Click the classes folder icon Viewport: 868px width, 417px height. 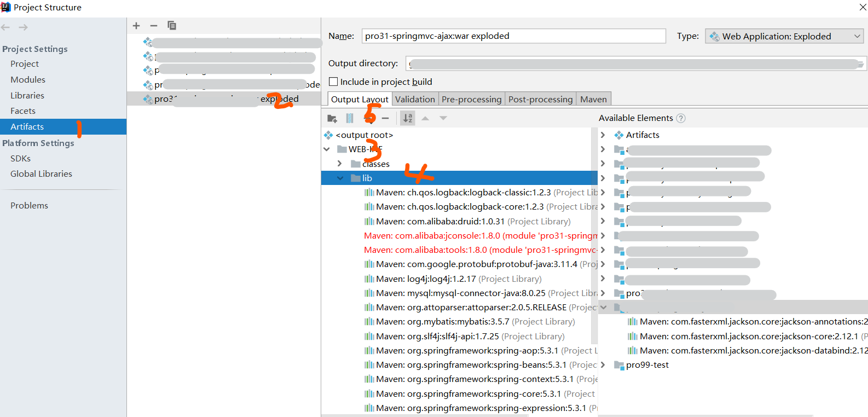[x=356, y=164]
